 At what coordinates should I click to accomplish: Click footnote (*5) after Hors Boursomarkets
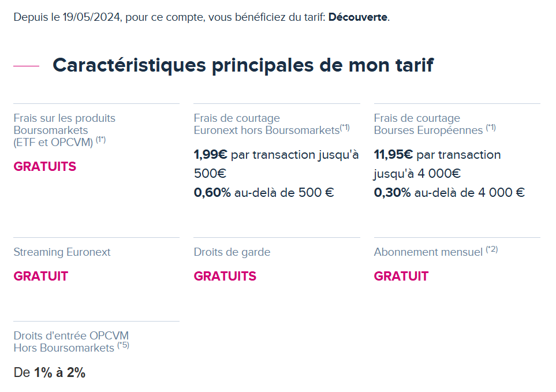click(123, 345)
